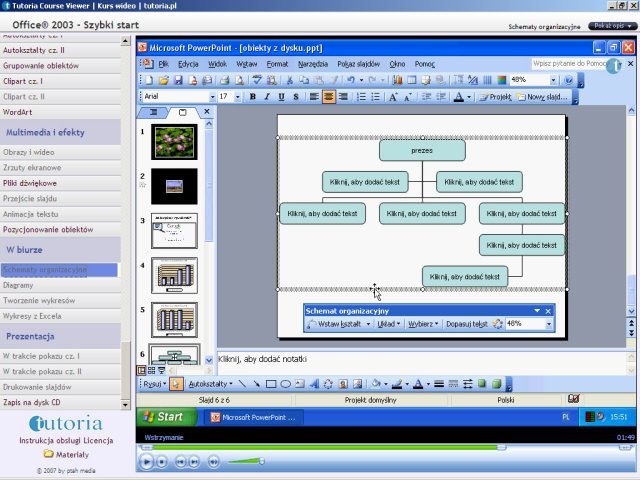This screenshot has width=640, height=480.
Task: Click the center text alignment icon
Action: pyautogui.click(x=328, y=97)
